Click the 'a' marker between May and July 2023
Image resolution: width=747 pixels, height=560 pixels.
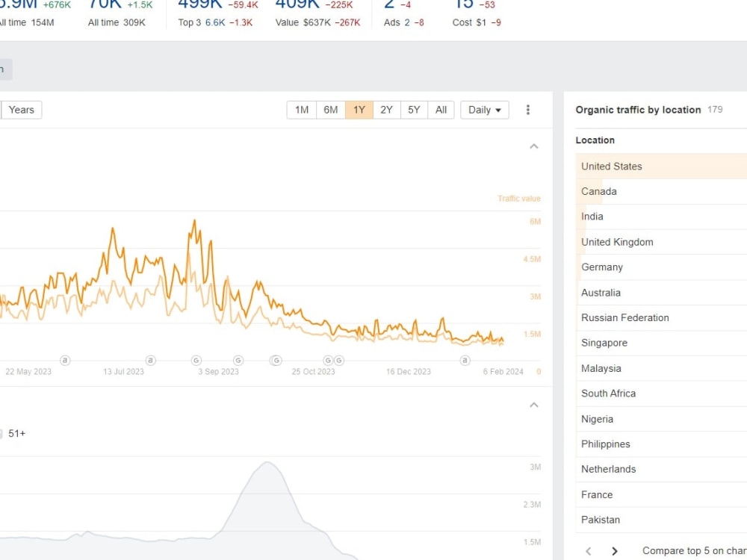coord(65,361)
